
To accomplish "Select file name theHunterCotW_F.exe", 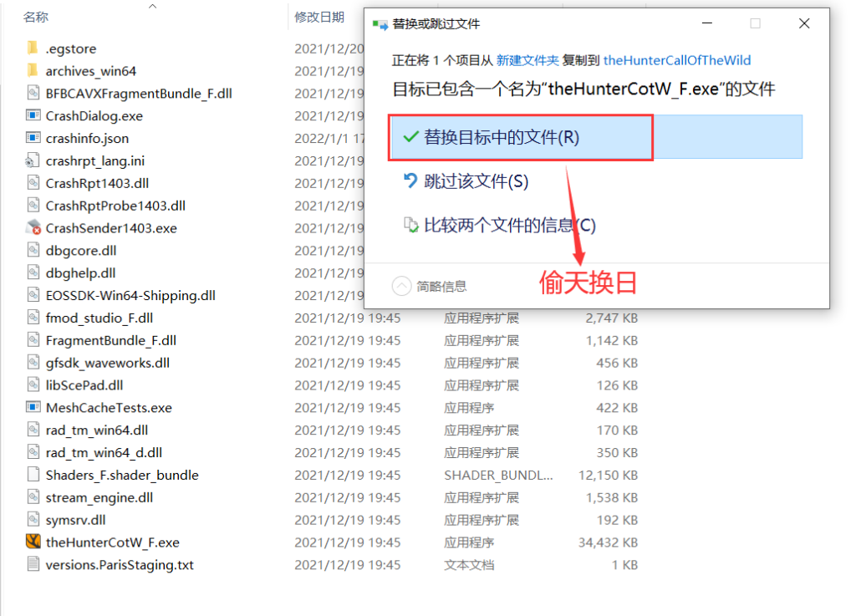I will pos(113,542).
